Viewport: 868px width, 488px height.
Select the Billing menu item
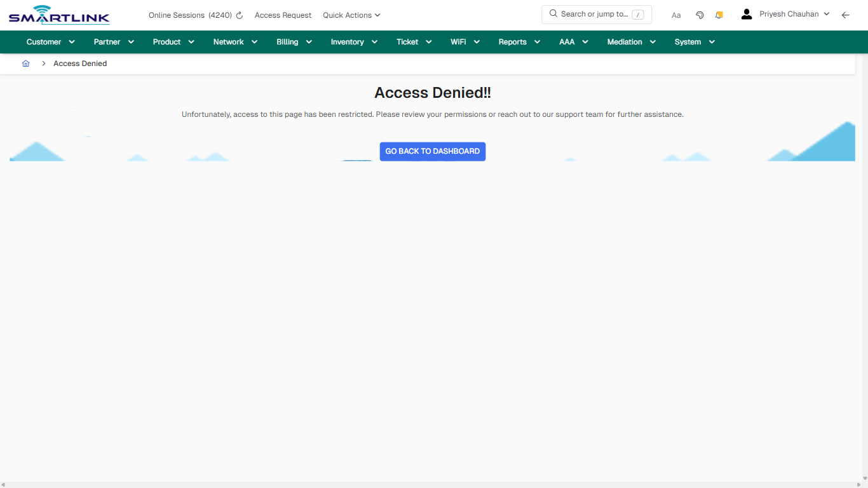(x=294, y=41)
